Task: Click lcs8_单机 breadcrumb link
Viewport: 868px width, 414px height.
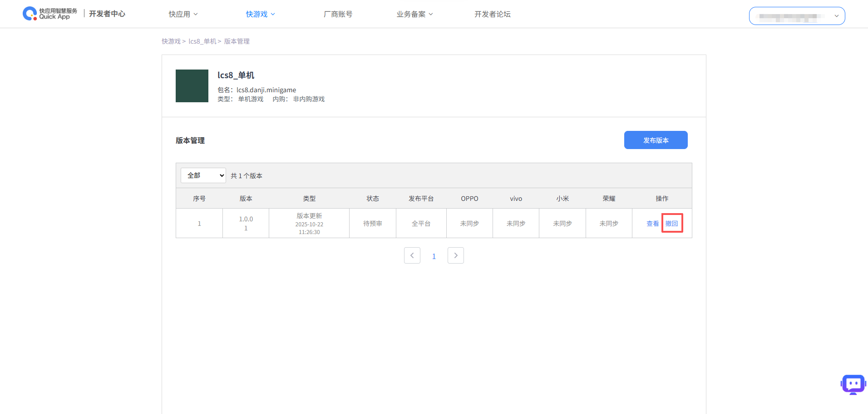Action: 202,41
